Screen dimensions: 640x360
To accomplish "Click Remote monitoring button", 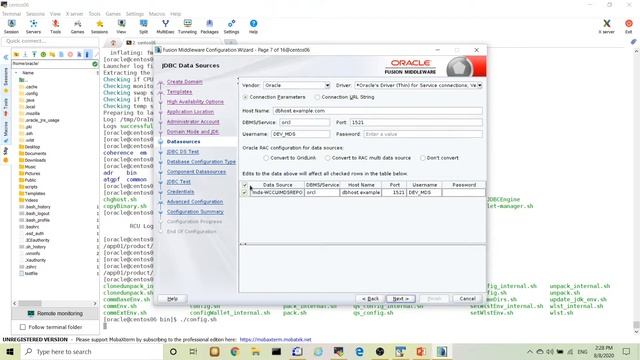I will 56,313.
